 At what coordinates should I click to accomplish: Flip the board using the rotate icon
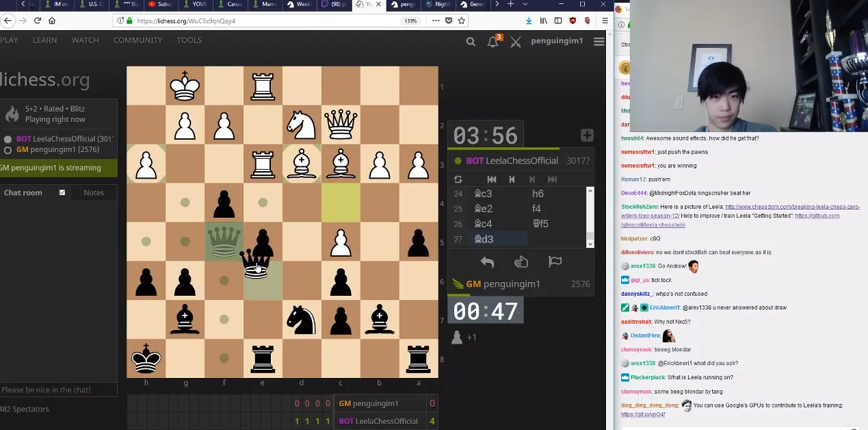click(458, 179)
